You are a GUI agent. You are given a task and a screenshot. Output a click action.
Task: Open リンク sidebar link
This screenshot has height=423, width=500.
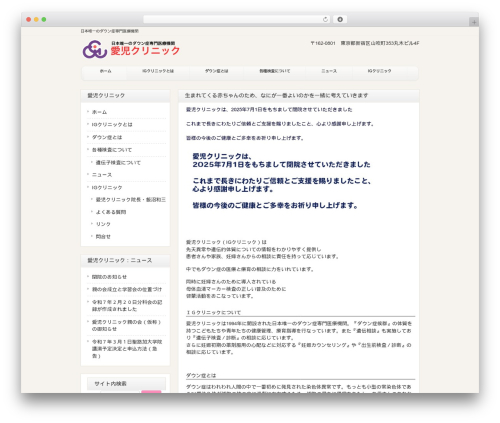click(x=103, y=224)
